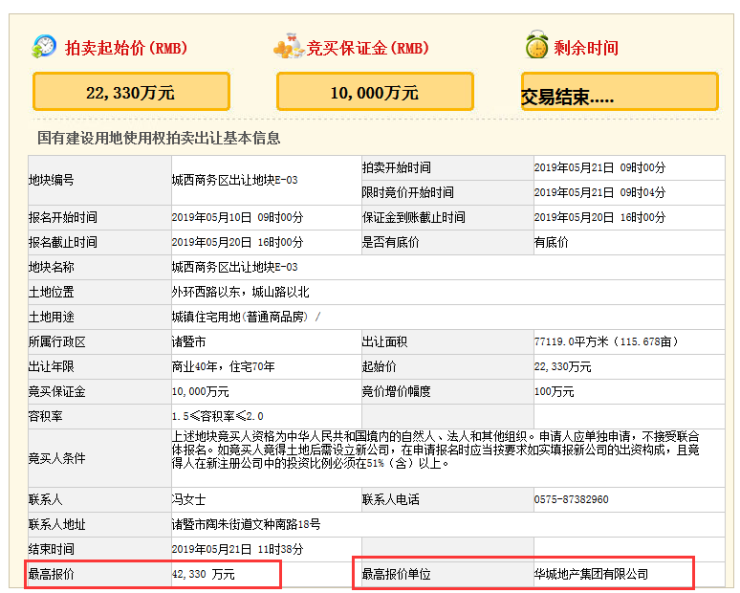Click the 22,330万元 starting price box
This screenshot has width=740, height=593.
pyautogui.click(x=131, y=92)
